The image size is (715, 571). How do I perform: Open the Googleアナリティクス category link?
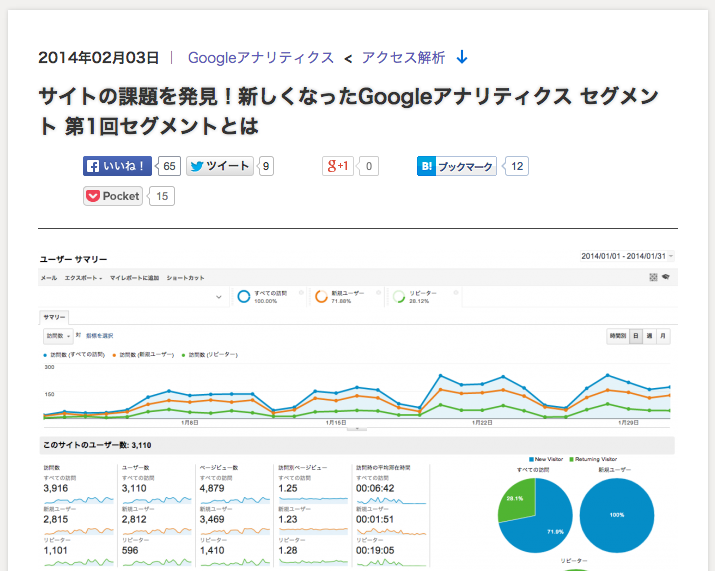tap(261, 58)
